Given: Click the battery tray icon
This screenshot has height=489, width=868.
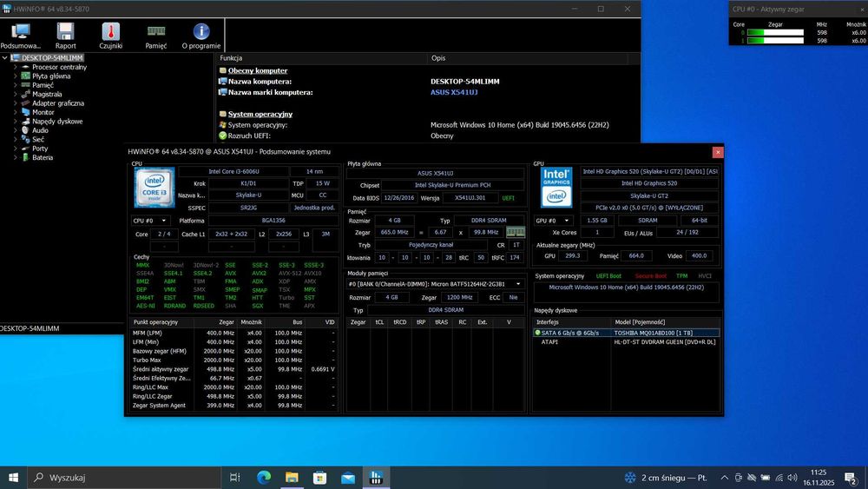Looking at the screenshot, I should 765,478.
